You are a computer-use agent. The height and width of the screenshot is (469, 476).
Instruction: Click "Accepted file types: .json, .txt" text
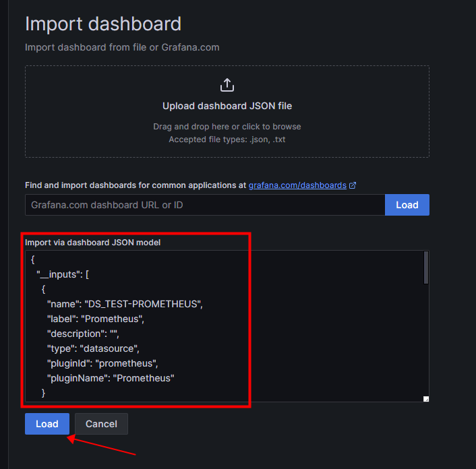(x=227, y=139)
